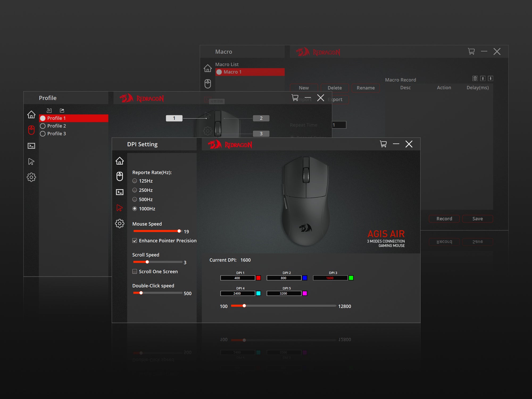Click mouse button 3 label in Profile window
Viewport: 532px width, 399px height.
(x=261, y=134)
